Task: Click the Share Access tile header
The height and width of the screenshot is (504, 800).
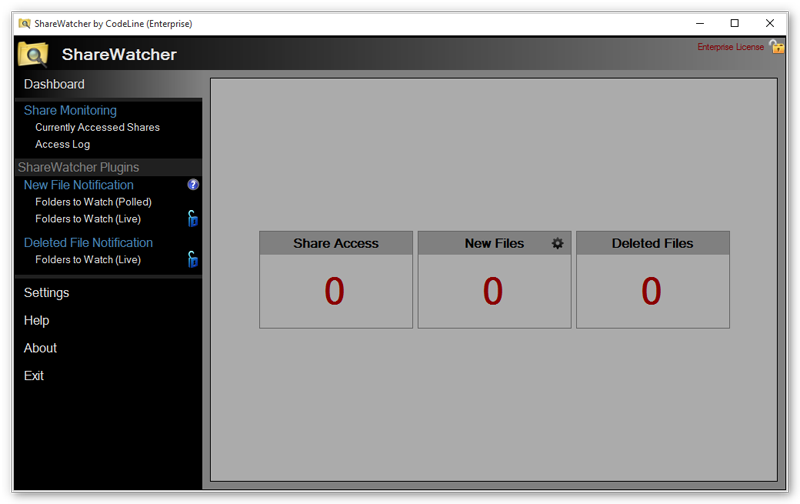Action: [x=336, y=243]
